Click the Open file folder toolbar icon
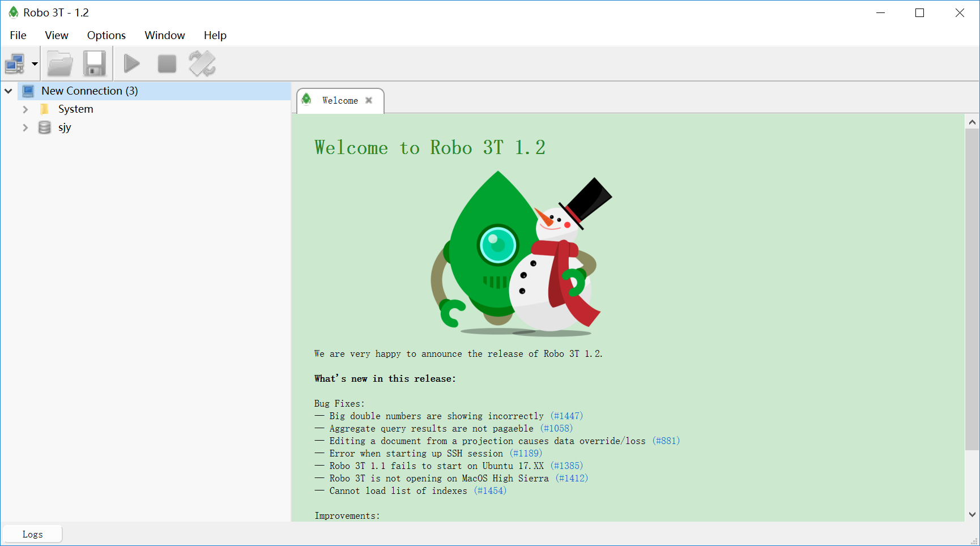 (x=59, y=64)
